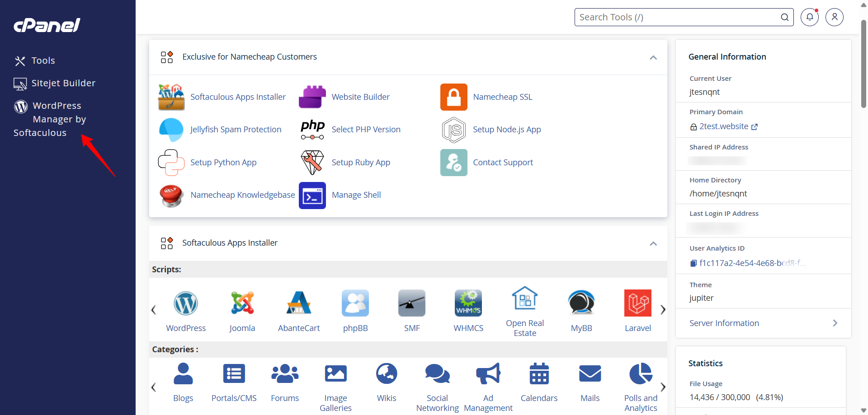Copy the User Analytics ID
The image size is (868, 415).
tap(693, 263)
